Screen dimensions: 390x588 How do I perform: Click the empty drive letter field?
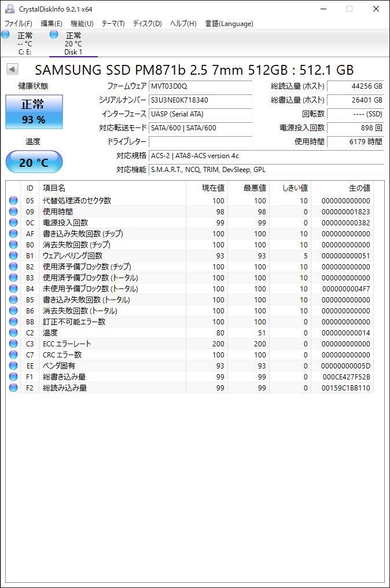200,142
